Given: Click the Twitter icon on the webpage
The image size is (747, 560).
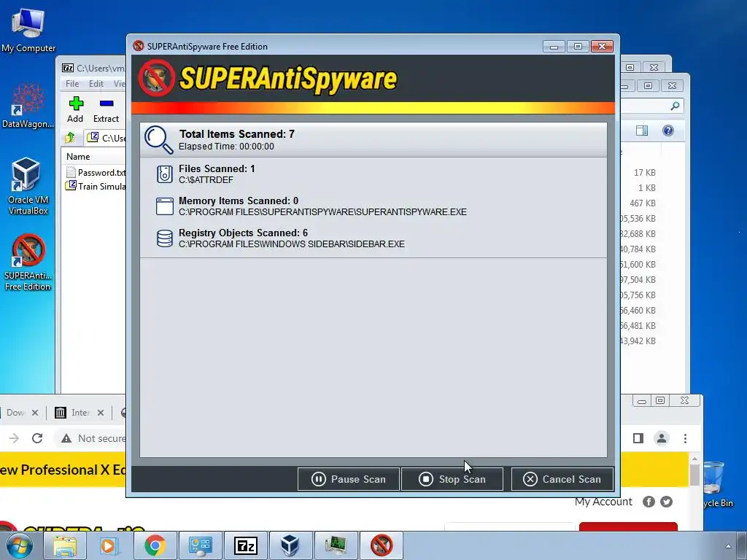Looking at the screenshot, I should click(x=666, y=502).
